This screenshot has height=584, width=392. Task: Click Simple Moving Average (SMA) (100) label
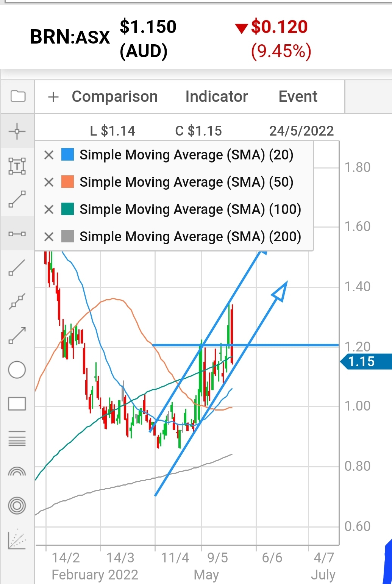(191, 209)
